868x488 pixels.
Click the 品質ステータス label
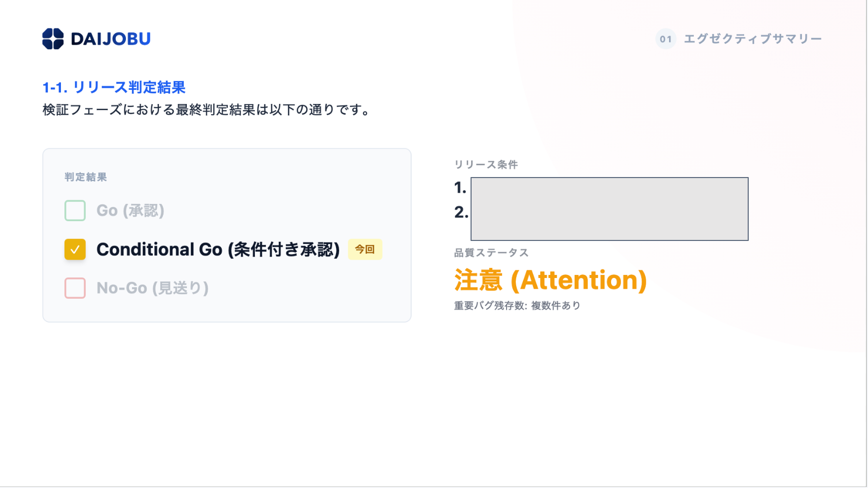click(491, 253)
